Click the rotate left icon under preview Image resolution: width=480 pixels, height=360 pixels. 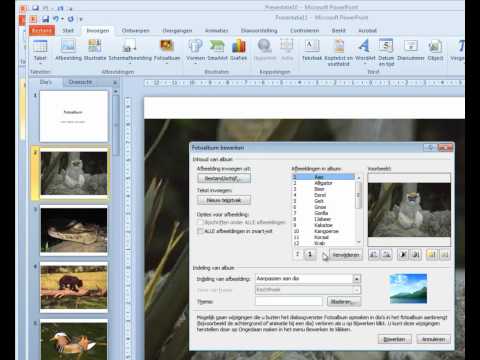[374, 255]
